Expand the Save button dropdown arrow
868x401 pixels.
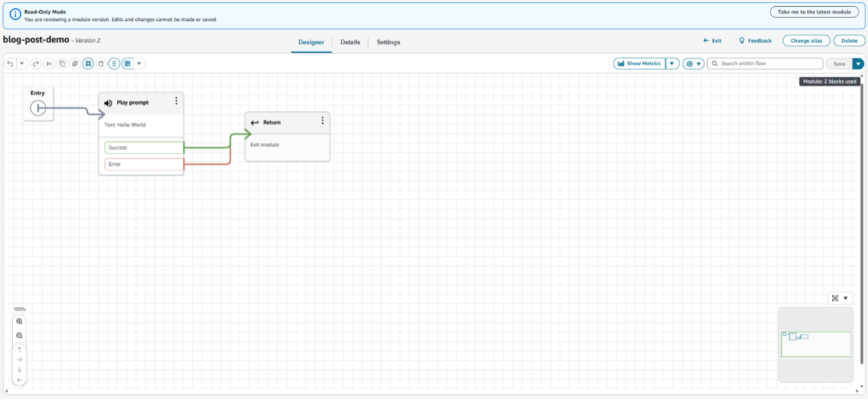(x=858, y=64)
